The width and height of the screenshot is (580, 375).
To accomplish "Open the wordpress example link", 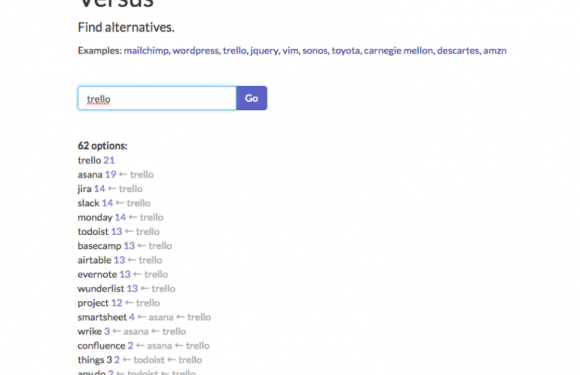I will tap(195, 51).
